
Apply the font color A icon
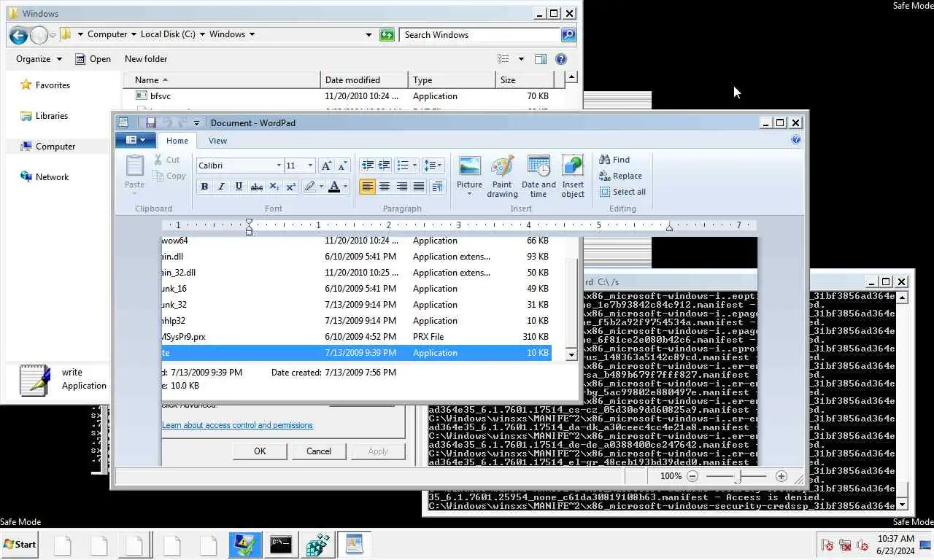pyautogui.click(x=334, y=187)
